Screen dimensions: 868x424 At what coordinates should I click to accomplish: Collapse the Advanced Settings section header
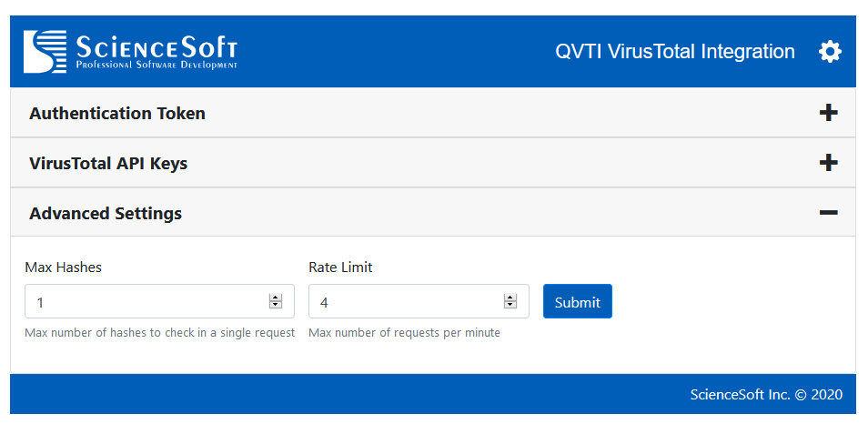106,214
